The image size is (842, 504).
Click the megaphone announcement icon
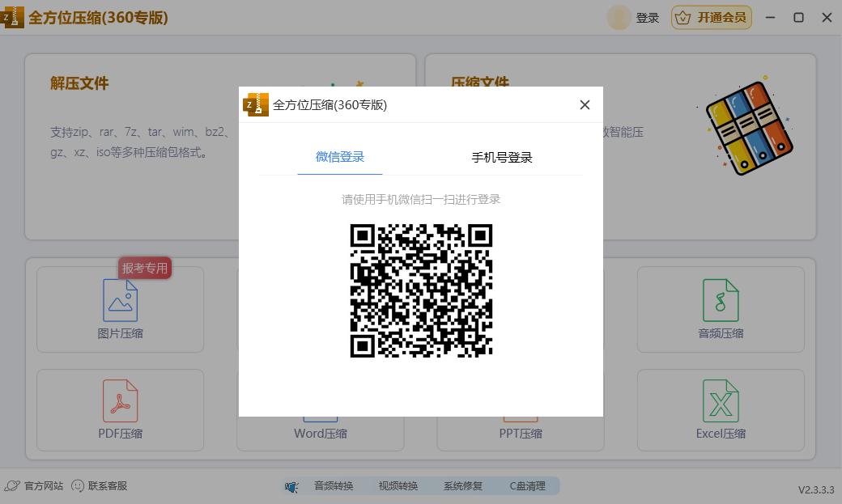click(291, 487)
